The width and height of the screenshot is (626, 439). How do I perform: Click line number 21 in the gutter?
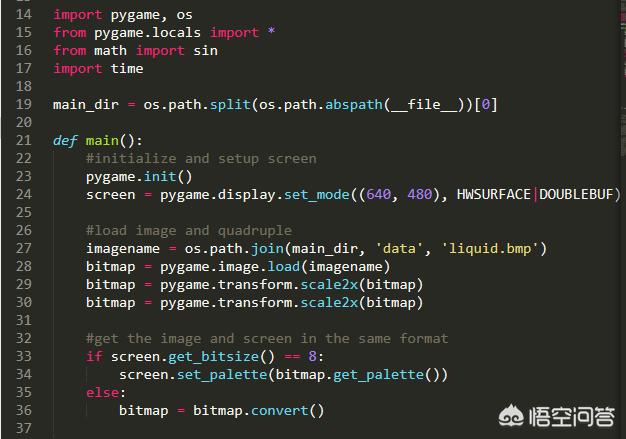coord(25,140)
